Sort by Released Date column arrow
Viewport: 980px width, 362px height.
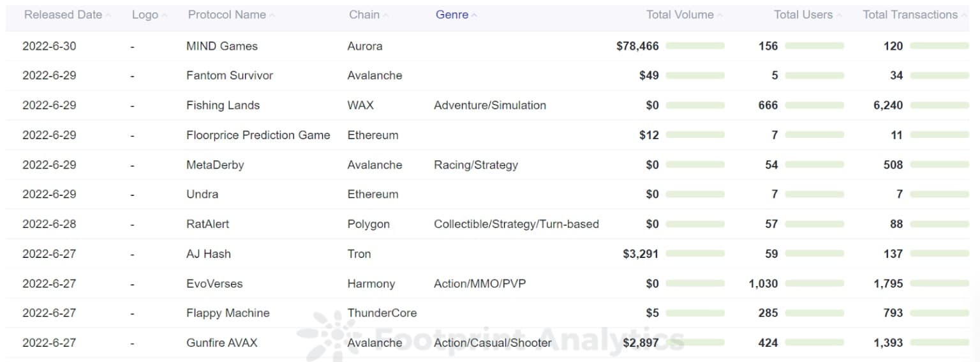coord(108,15)
